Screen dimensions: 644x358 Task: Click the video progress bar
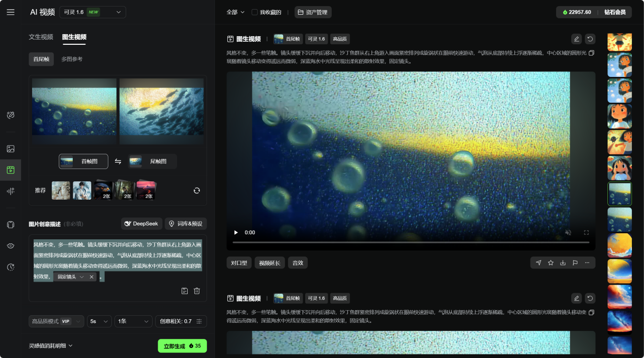click(x=411, y=242)
